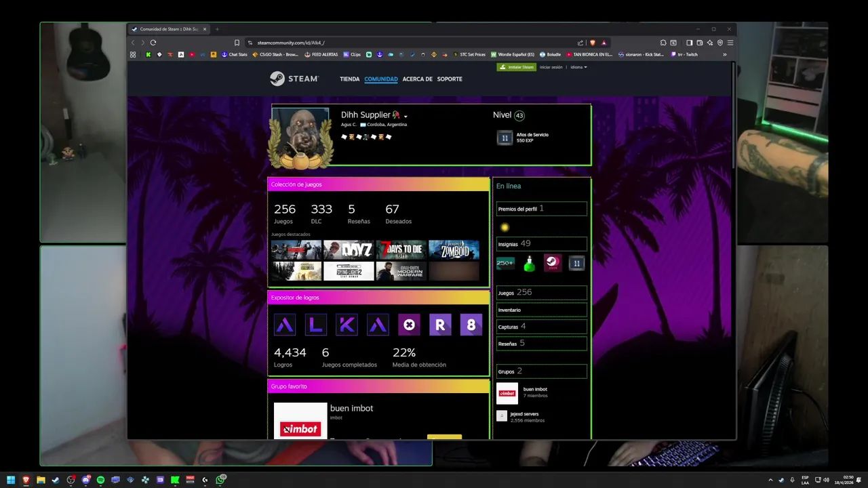Open the Inventario link
The height and width of the screenshot is (488, 868).
pos(541,310)
